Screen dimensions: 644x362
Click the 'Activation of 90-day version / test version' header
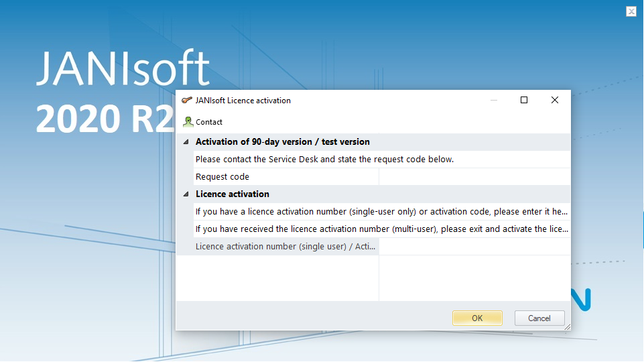click(283, 141)
